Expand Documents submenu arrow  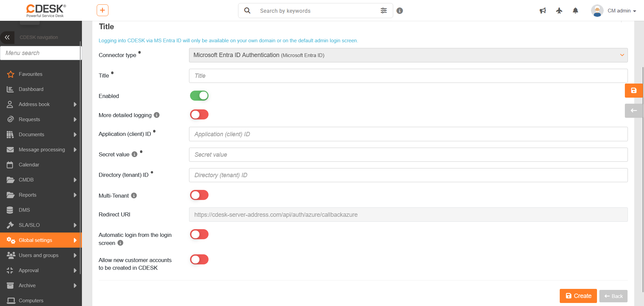(x=75, y=135)
